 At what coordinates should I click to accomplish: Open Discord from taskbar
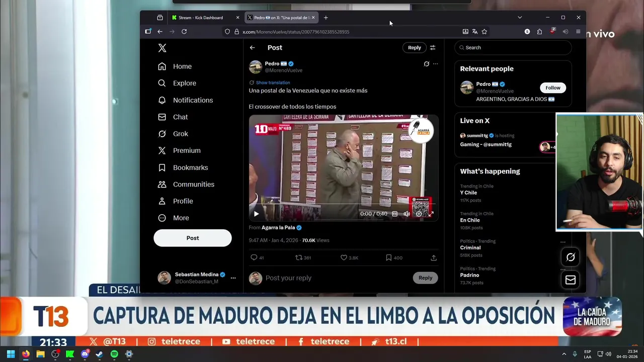pyautogui.click(x=85, y=354)
